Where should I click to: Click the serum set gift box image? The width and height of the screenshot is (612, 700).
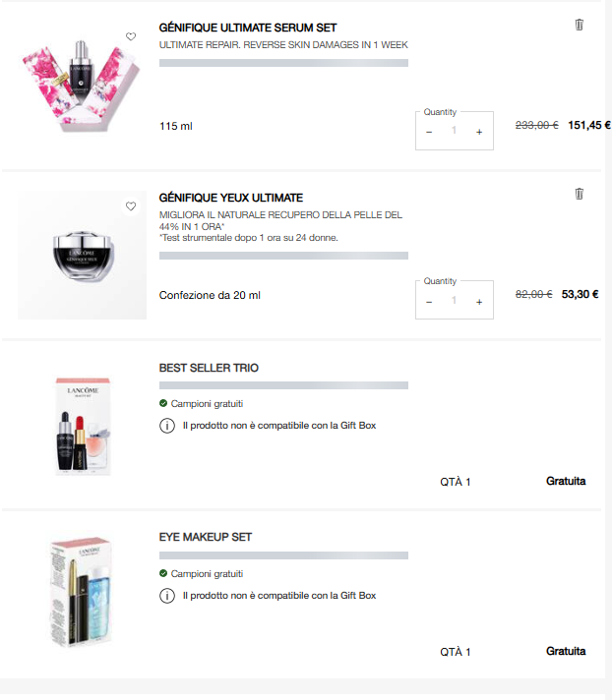pos(82,85)
